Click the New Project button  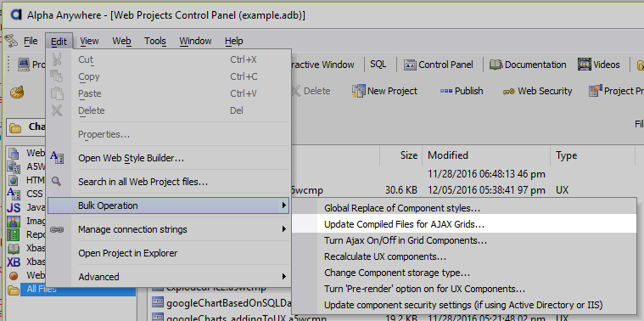click(384, 91)
